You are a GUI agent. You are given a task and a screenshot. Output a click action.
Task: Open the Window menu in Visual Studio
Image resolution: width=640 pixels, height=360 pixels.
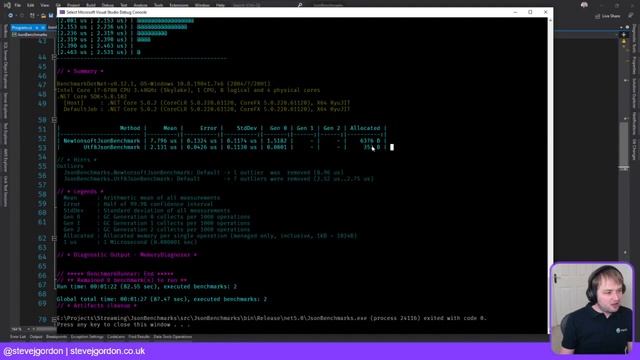click(x=202, y=5)
